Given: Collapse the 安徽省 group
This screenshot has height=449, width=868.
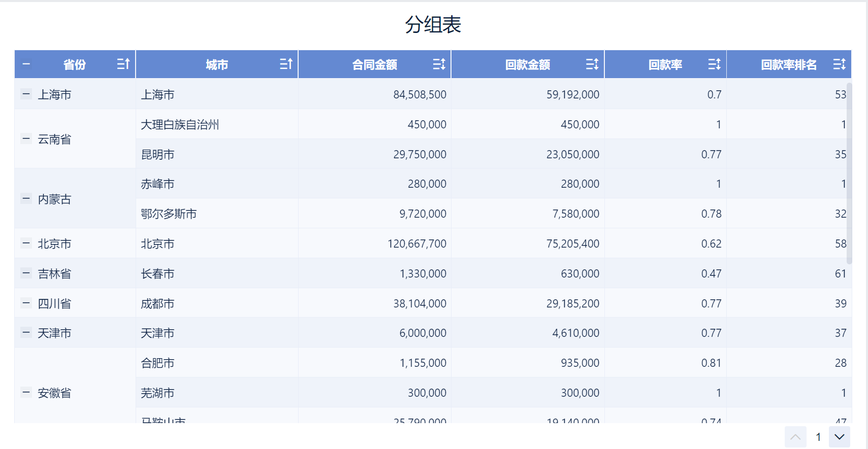Looking at the screenshot, I should click(26, 392).
